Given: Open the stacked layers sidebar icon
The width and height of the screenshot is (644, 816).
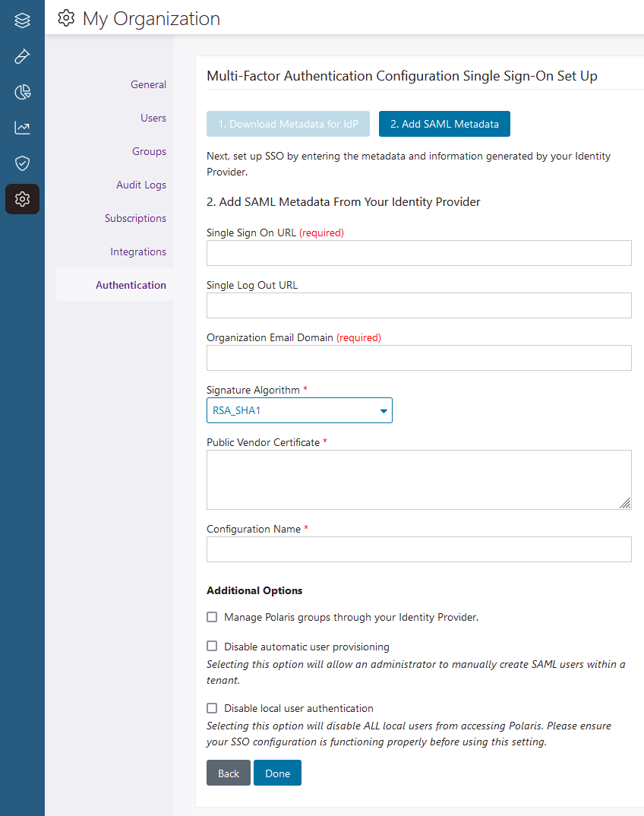Looking at the screenshot, I should [22, 21].
